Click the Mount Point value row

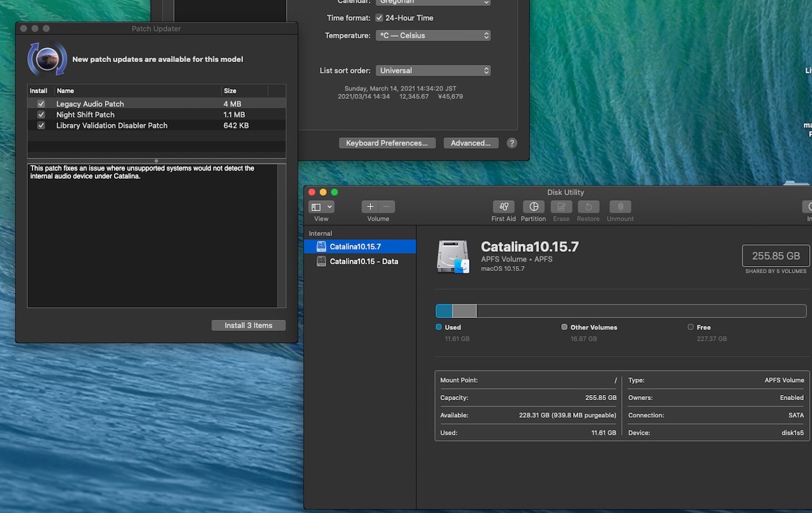click(528, 380)
